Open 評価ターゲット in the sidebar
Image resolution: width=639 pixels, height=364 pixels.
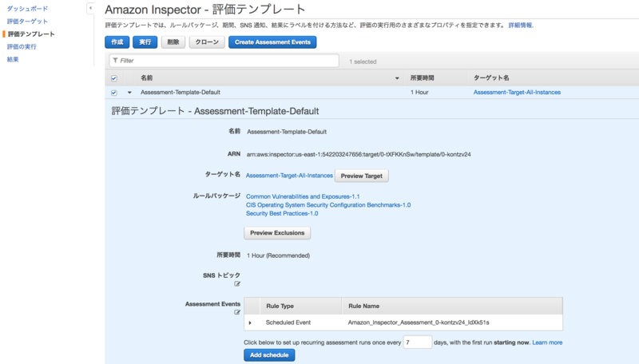27,22
